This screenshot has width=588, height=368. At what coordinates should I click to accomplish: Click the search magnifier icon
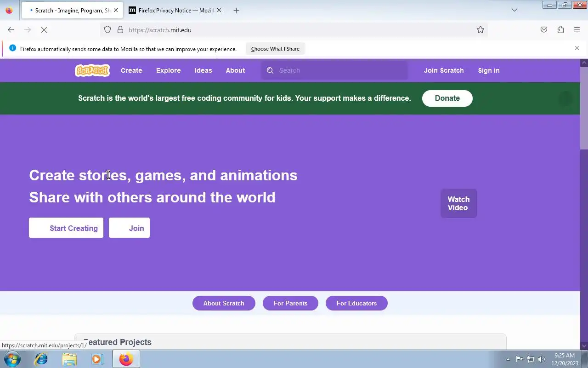[270, 70]
